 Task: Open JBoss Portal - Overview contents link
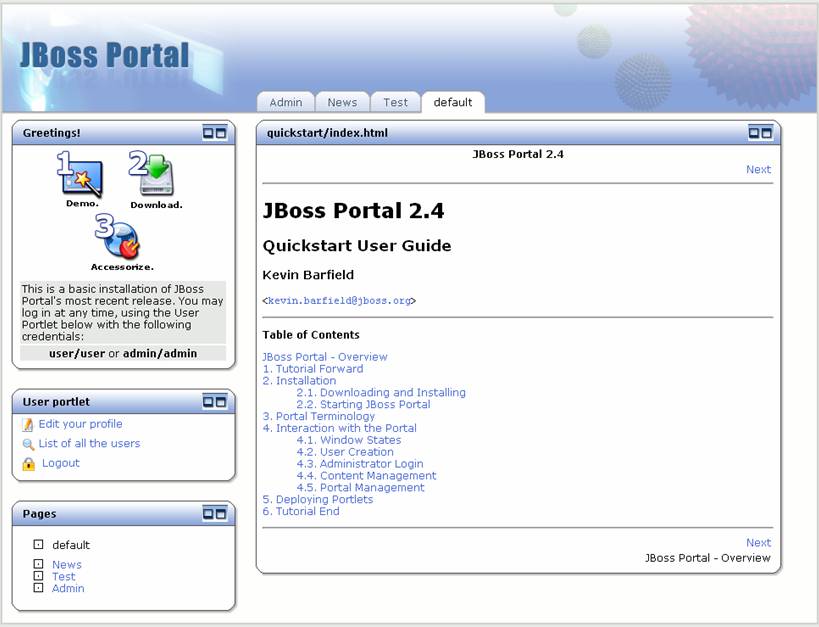click(x=325, y=357)
